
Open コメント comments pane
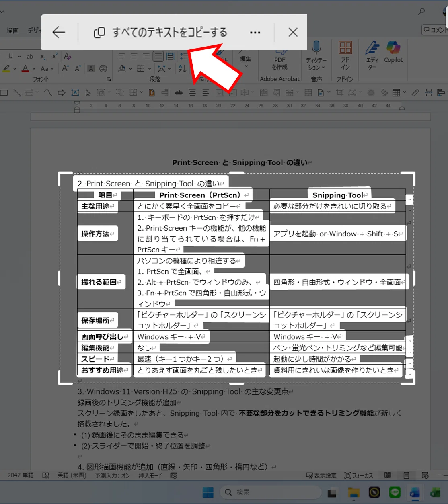click(x=435, y=30)
